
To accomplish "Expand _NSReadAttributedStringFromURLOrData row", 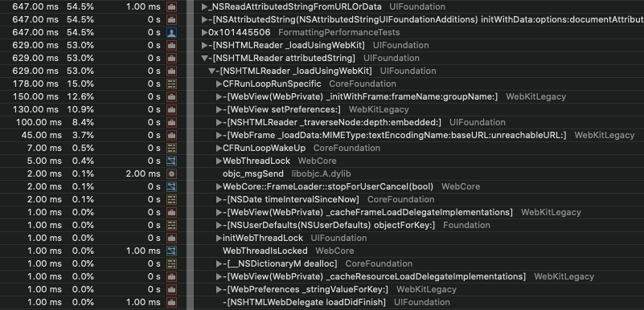I will pyautogui.click(x=204, y=7).
